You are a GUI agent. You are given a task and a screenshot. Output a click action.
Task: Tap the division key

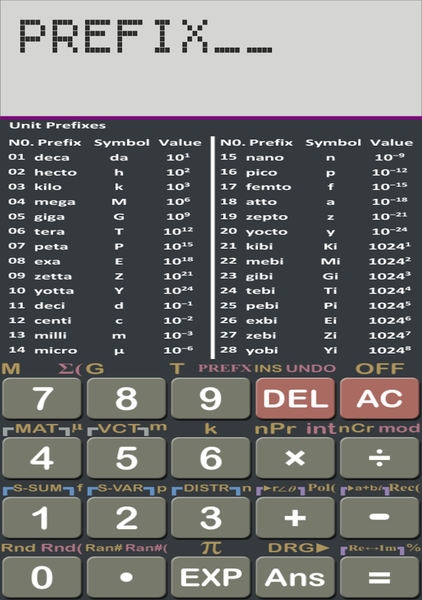(x=380, y=458)
